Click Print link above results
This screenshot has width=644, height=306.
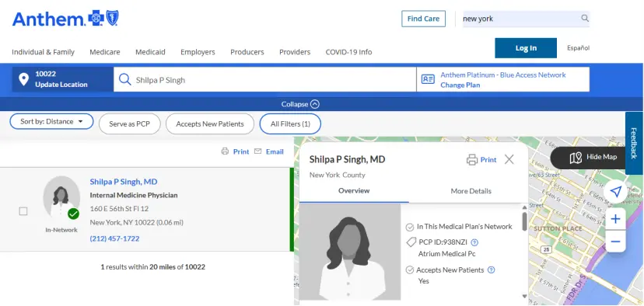coord(241,151)
